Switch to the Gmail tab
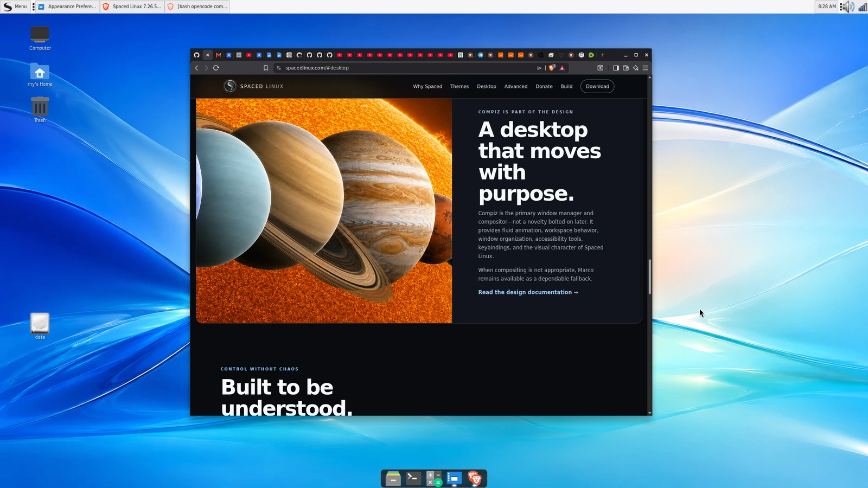 coord(218,55)
